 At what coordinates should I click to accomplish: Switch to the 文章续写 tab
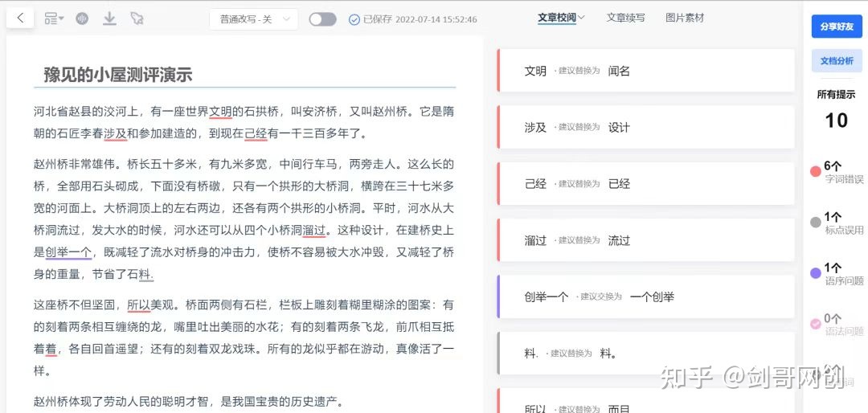(x=625, y=18)
